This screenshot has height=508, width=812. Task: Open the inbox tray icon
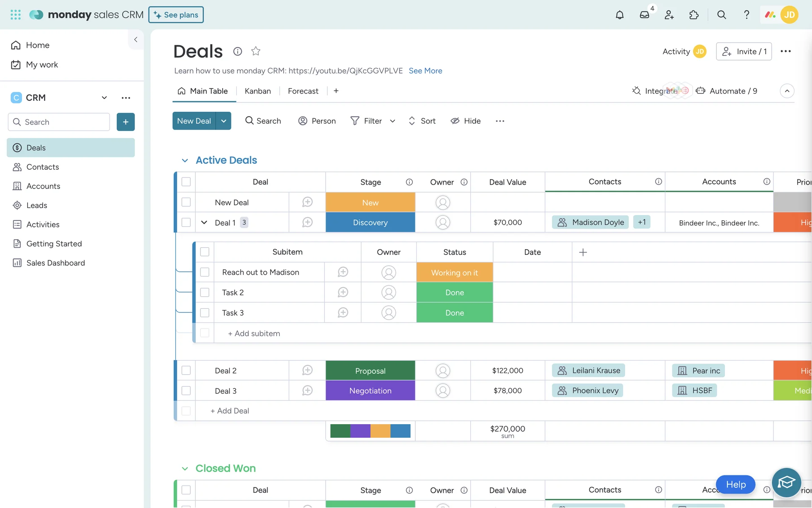pyautogui.click(x=644, y=15)
